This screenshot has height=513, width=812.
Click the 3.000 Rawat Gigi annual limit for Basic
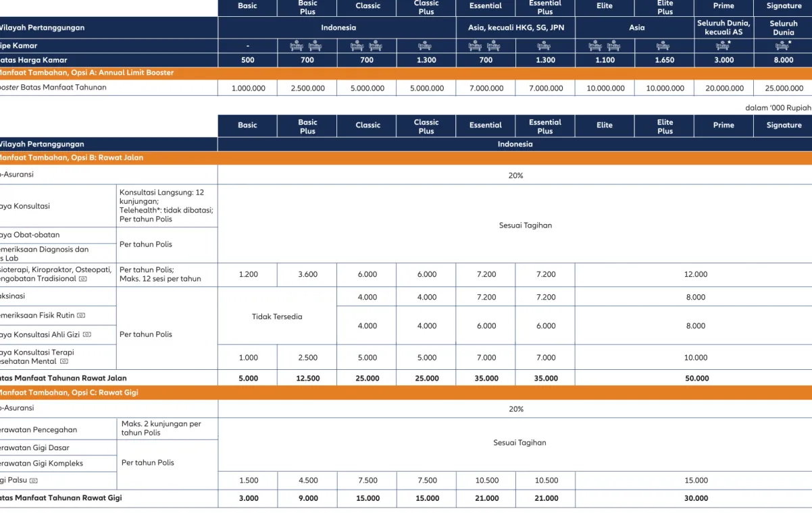pyautogui.click(x=248, y=498)
